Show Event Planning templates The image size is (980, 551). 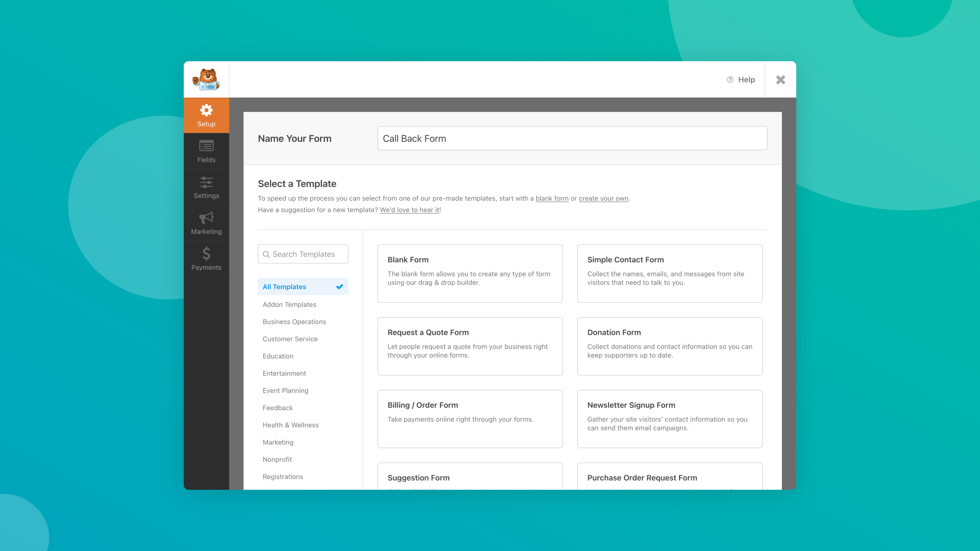point(285,390)
